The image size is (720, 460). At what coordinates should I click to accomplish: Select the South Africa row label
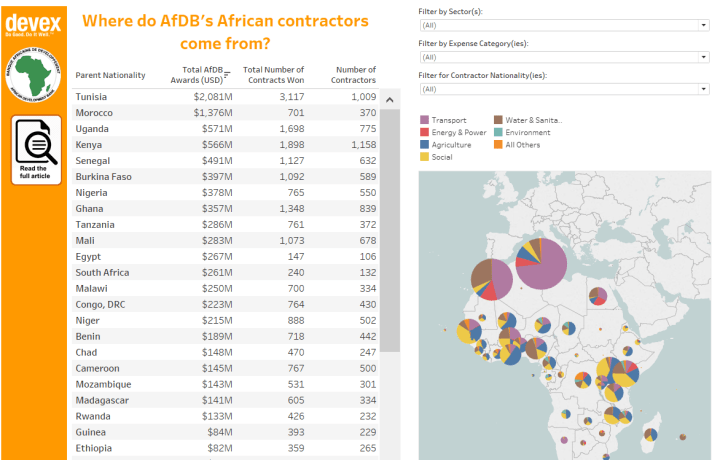click(102, 273)
